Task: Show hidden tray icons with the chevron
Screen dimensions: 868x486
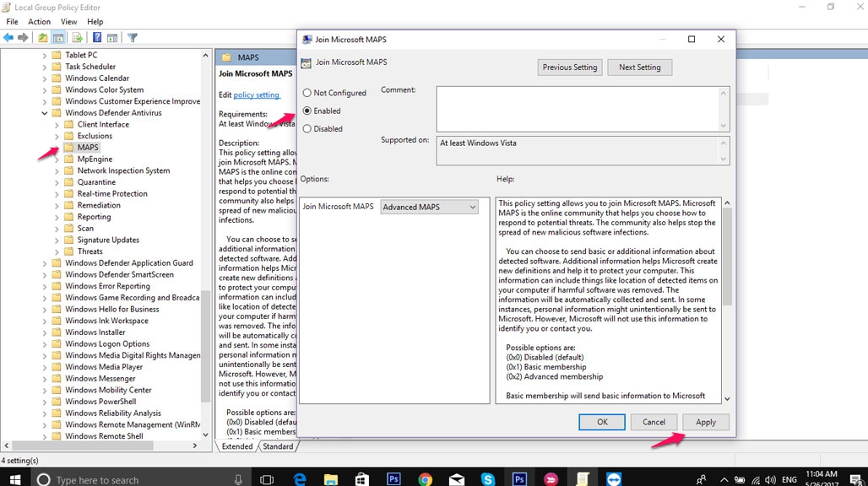Action: coord(724,480)
